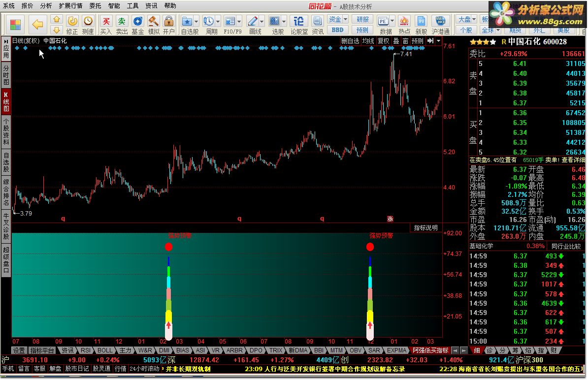
Task: Select the 个股资料 side tab
Action: (x=6, y=131)
